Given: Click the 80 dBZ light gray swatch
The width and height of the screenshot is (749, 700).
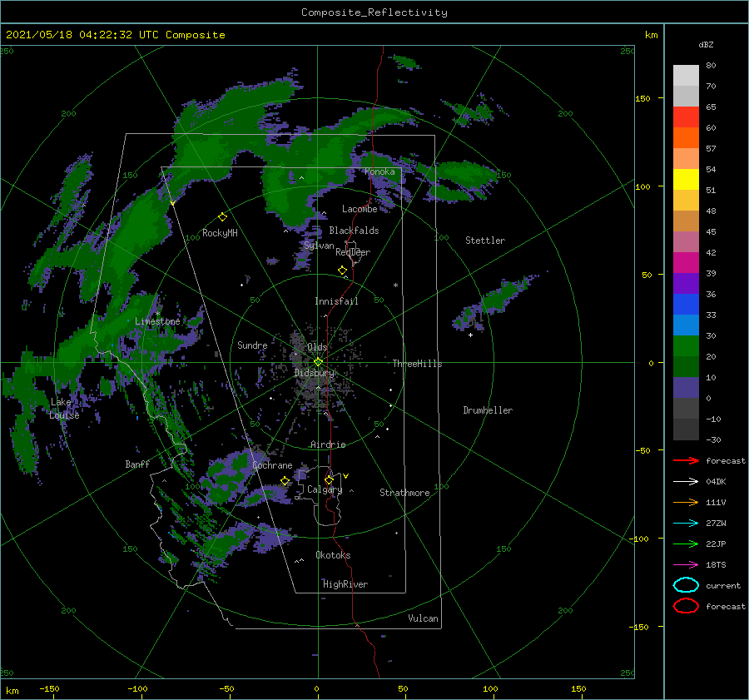Looking at the screenshot, I should (x=686, y=75).
